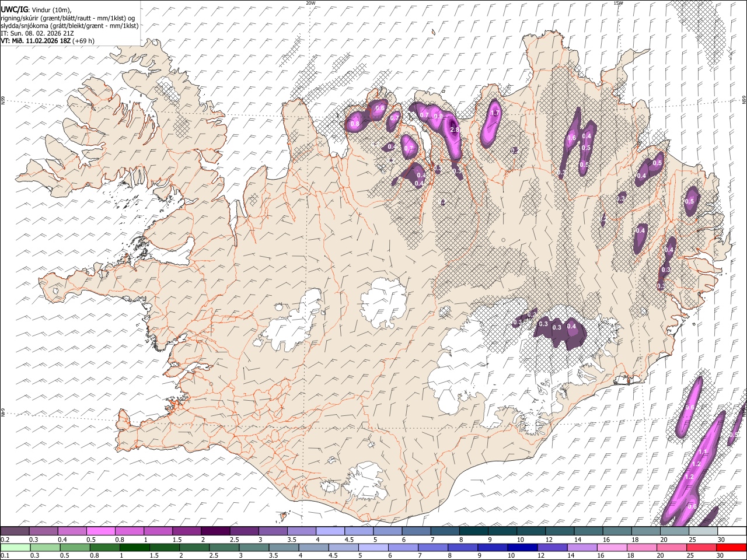The height and width of the screenshot is (560, 747).
Task: Pick the dark purple 2 swatch in upper legend
Action: [215, 531]
